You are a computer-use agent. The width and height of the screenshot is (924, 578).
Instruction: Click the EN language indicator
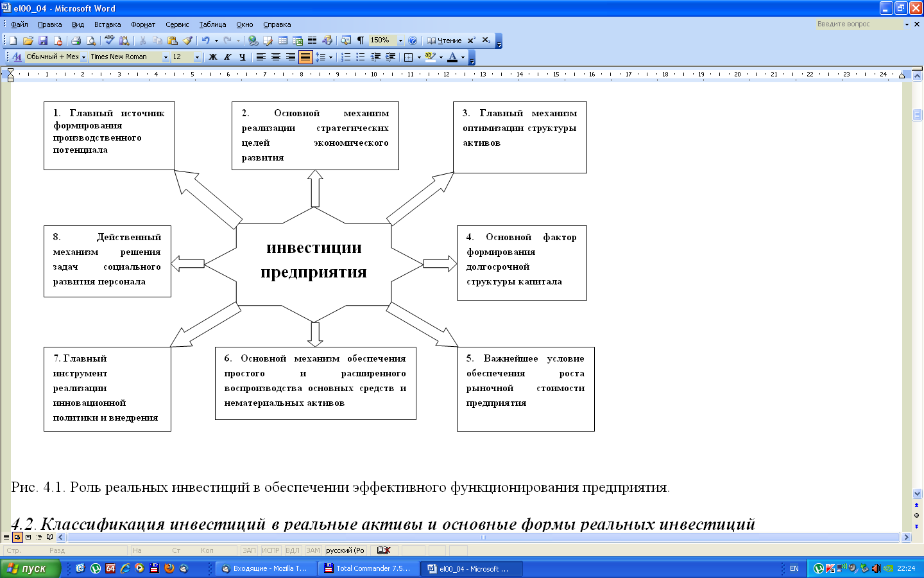[794, 568]
